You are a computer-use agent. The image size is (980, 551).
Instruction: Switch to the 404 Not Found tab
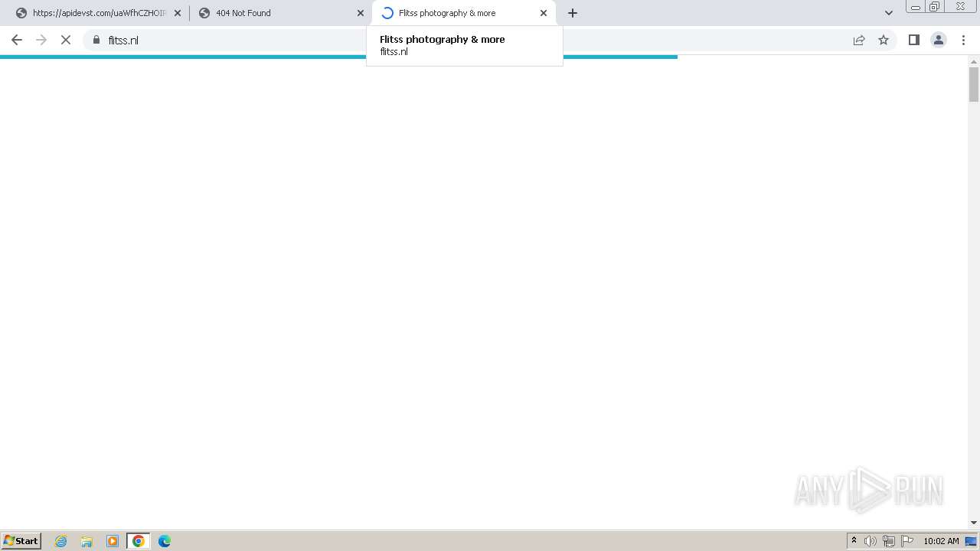click(x=279, y=13)
